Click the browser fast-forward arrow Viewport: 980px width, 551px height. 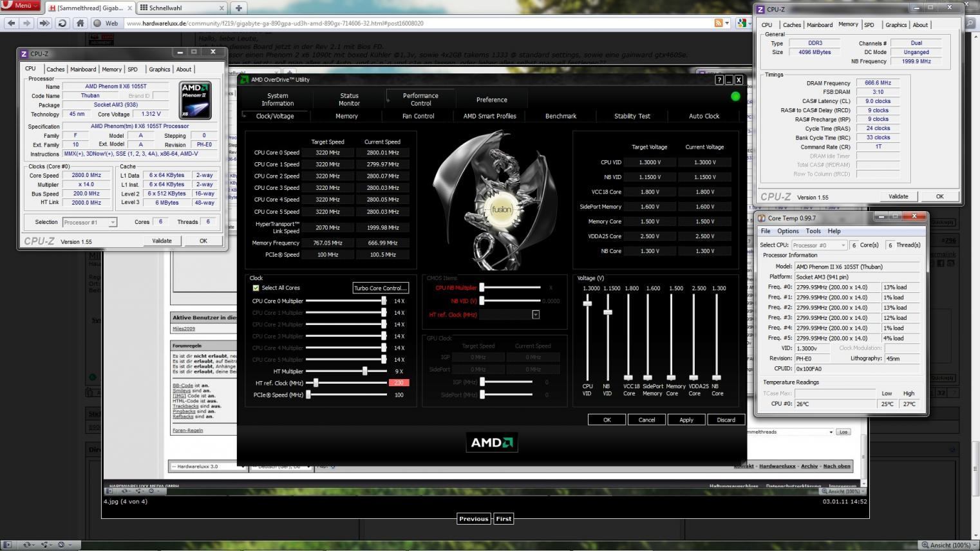click(x=44, y=23)
